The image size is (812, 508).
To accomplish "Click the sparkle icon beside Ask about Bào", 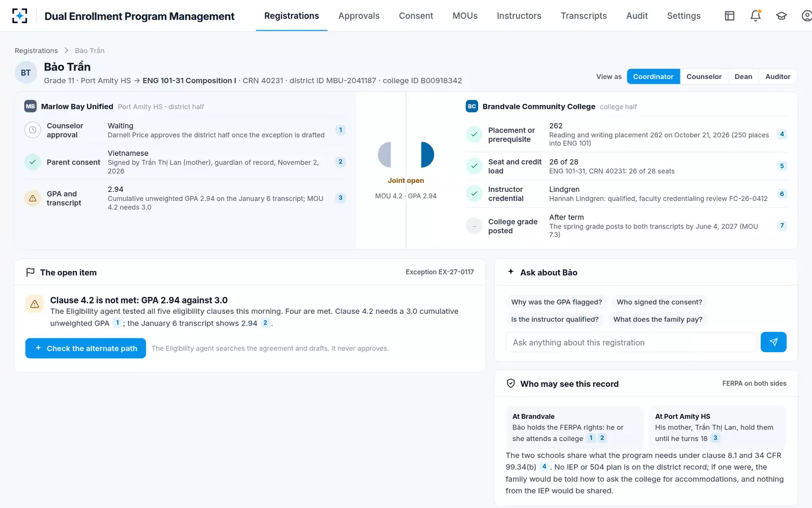I will pos(511,271).
